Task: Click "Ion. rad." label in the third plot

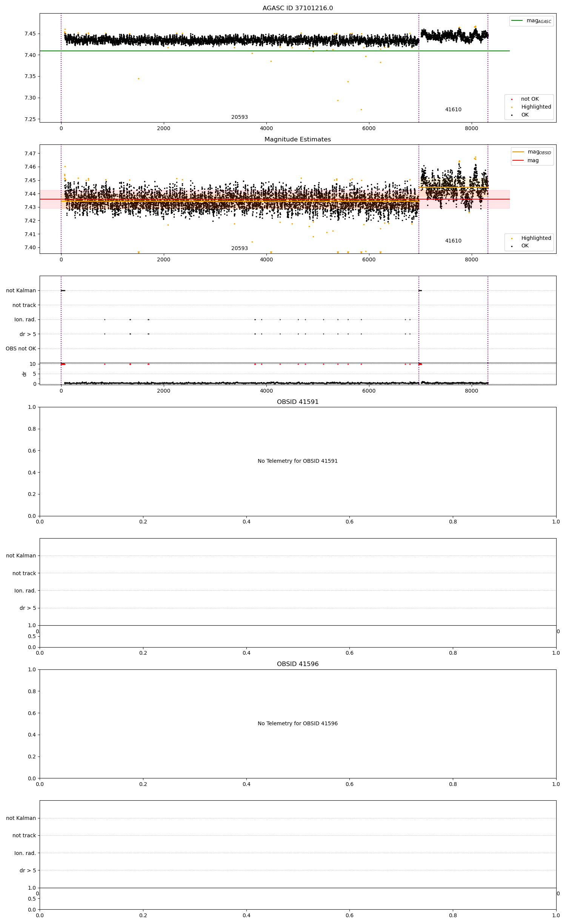Action: click(x=25, y=320)
